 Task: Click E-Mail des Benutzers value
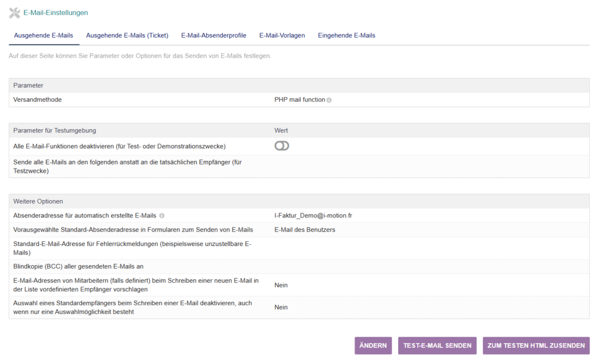[305, 230]
